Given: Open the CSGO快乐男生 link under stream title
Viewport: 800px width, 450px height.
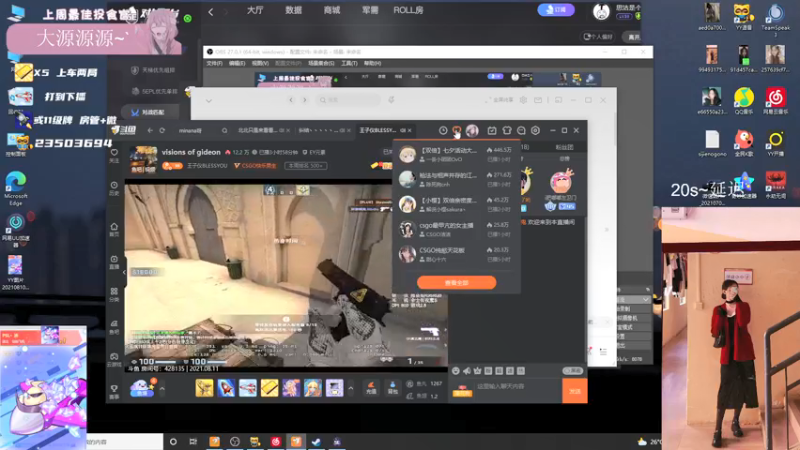Looking at the screenshot, I should 255,166.
